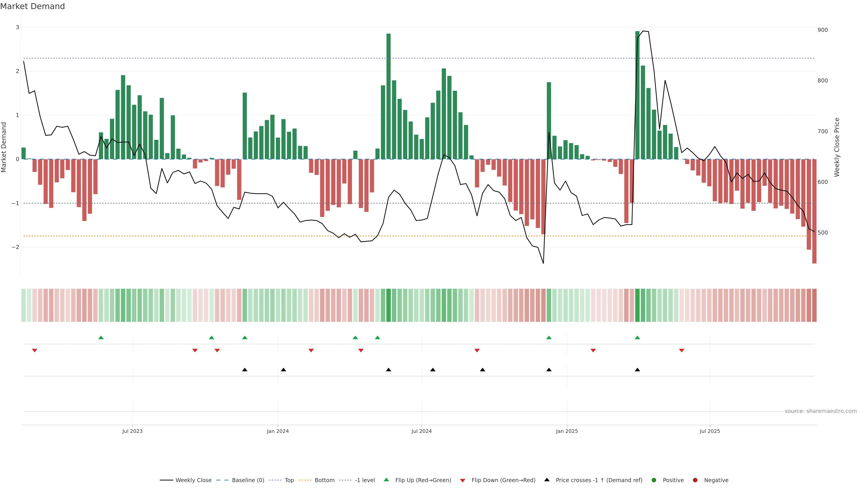The width and height of the screenshot is (868, 488).
Task: Click darkest red heatmap cell at far right
Action: (814, 305)
